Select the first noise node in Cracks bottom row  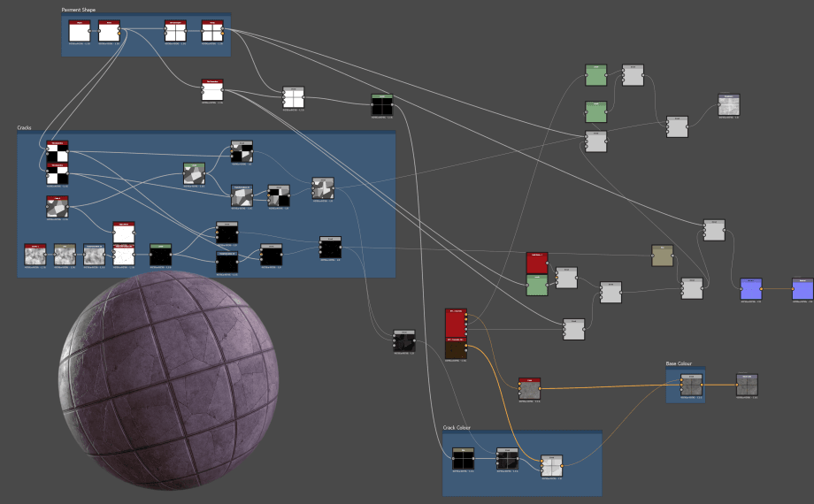pyautogui.click(x=35, y=255)
